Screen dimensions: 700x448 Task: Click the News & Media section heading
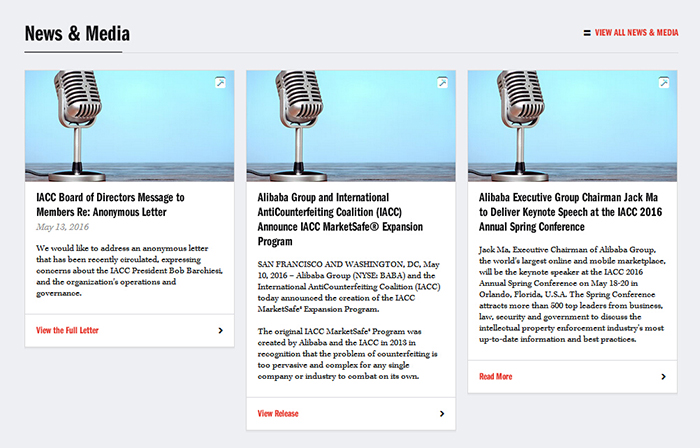pyautogui.click(x=77, y=34)
